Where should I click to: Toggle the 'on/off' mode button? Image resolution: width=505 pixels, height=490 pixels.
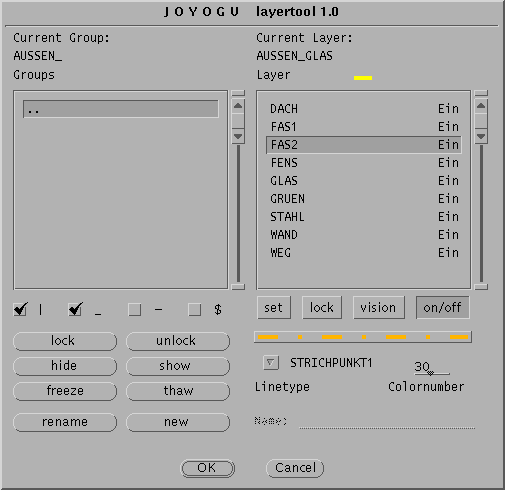(x=442, y=307)
